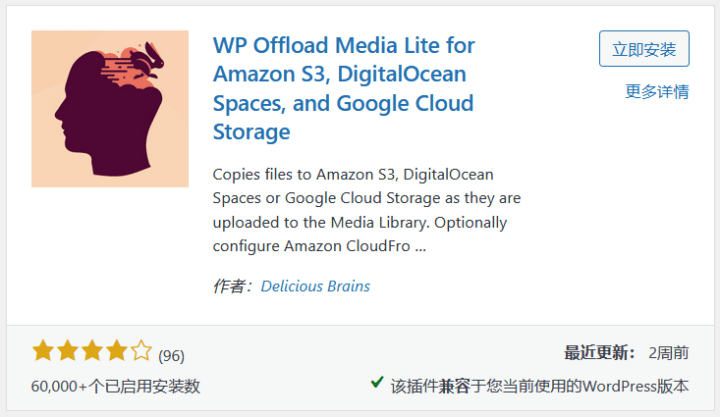The width and height of the screenshot is (720, 417).
Task: Click the (96) rating count
Action: click(171, 355)
